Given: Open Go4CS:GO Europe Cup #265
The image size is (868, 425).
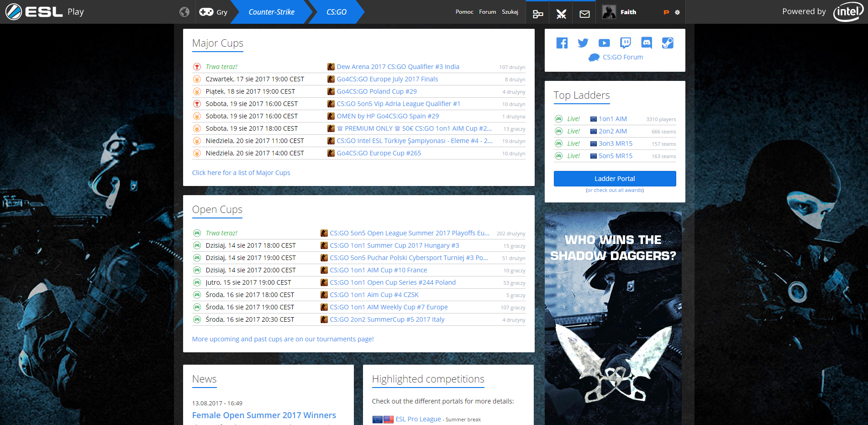Looking at the screenshot, I should tap(379, 153).
